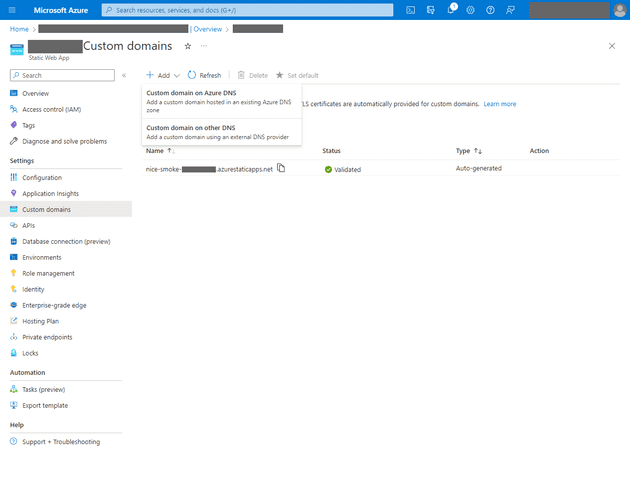Sort the table by Name column
630x483 pixels.
pyautogui.click(x=160, y=151)
